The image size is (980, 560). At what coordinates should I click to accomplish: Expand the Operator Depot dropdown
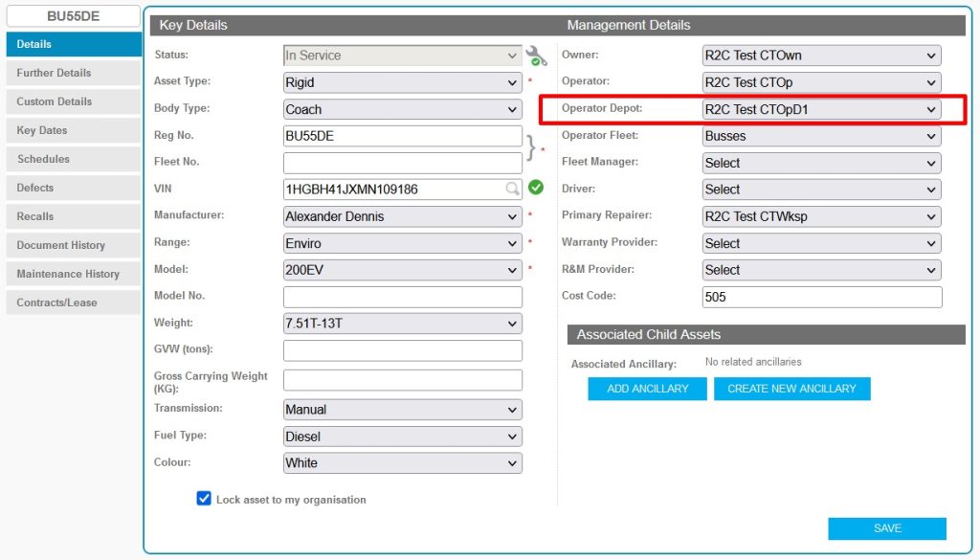(x=821, y=109)
